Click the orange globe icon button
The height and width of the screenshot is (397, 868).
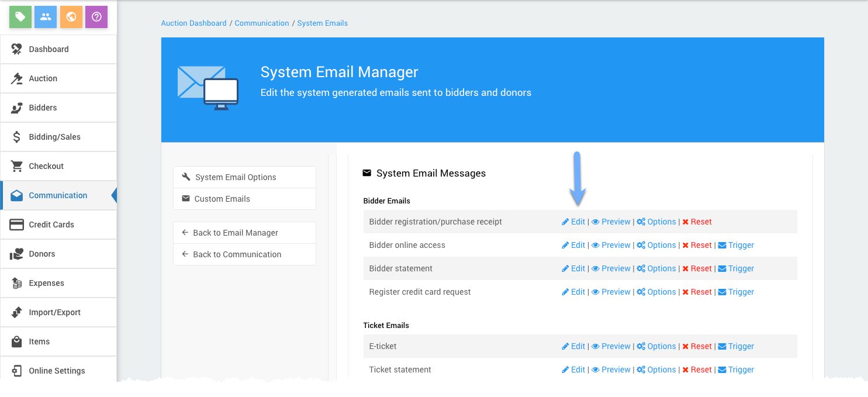tap(71, 17)
